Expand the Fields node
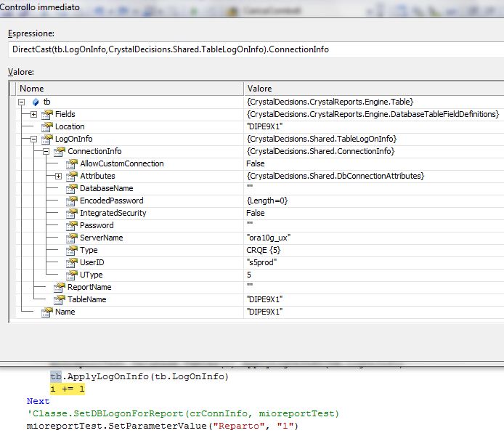 33,115
